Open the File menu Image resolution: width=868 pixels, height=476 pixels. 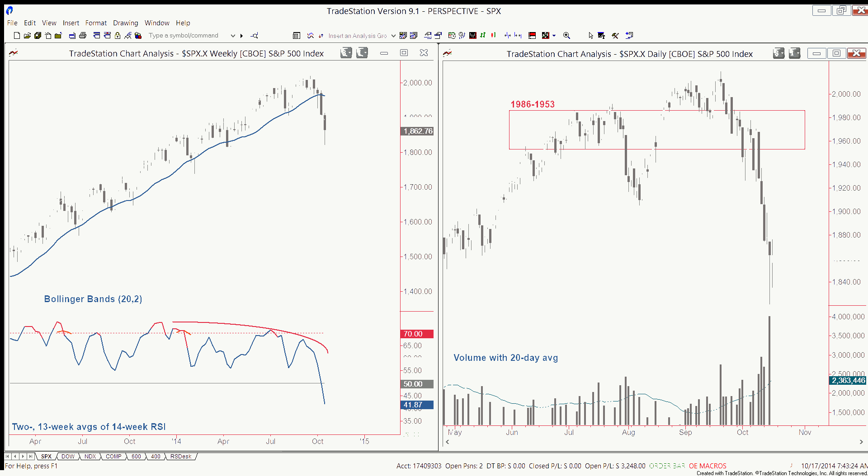[12, 23]
